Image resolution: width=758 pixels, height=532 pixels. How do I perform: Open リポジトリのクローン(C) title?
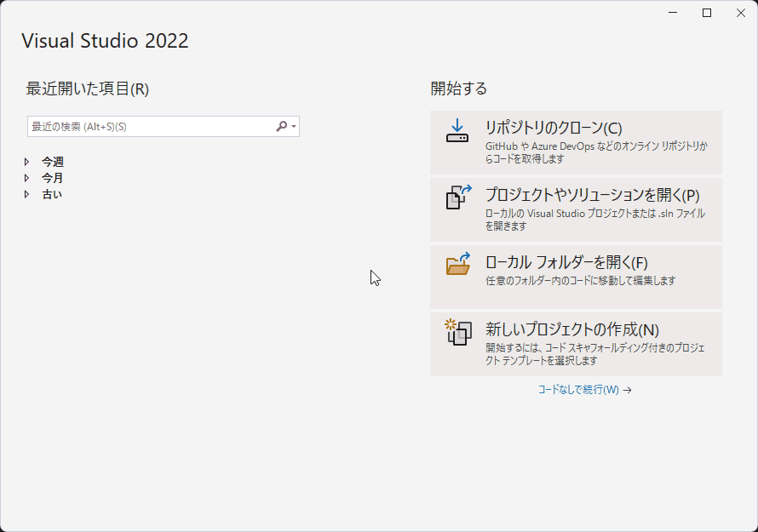554,128
